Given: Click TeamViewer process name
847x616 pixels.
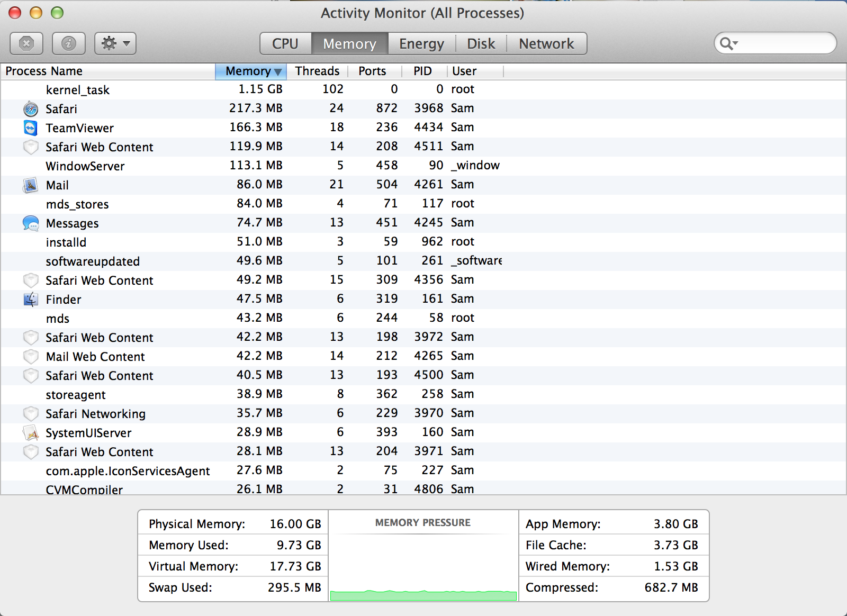Looking at the screenshot, I should coord(79,128).
